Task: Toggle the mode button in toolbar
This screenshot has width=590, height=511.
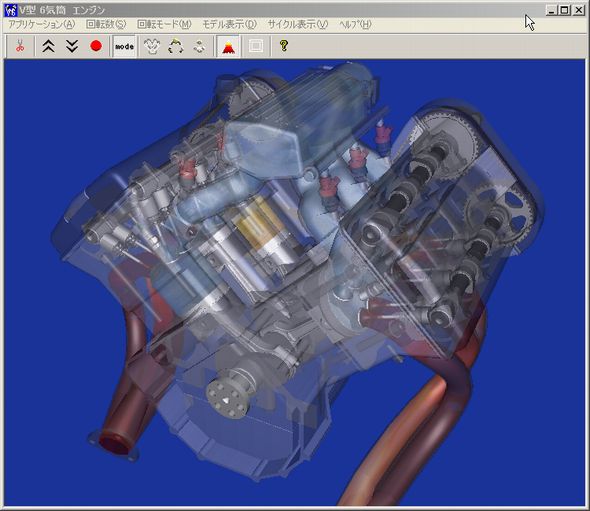Action: 124,47
